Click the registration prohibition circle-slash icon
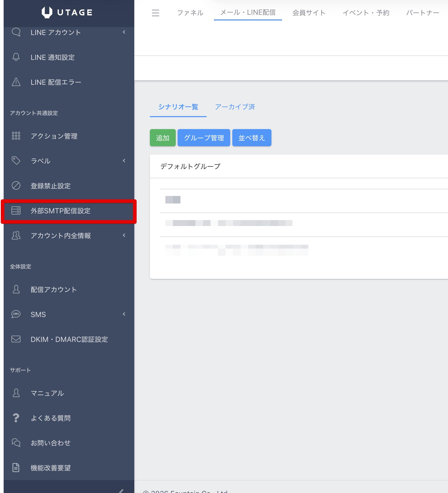 tap(16, 186)
